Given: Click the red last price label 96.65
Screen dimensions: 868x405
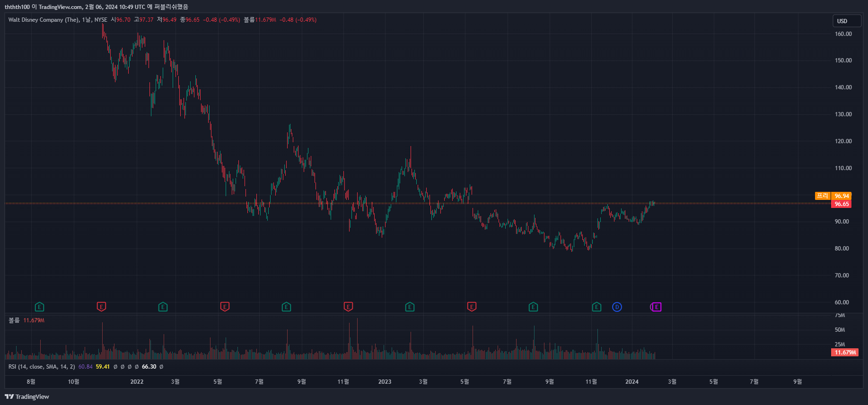Looking at the screenshot, I should (x=842, y=204).
